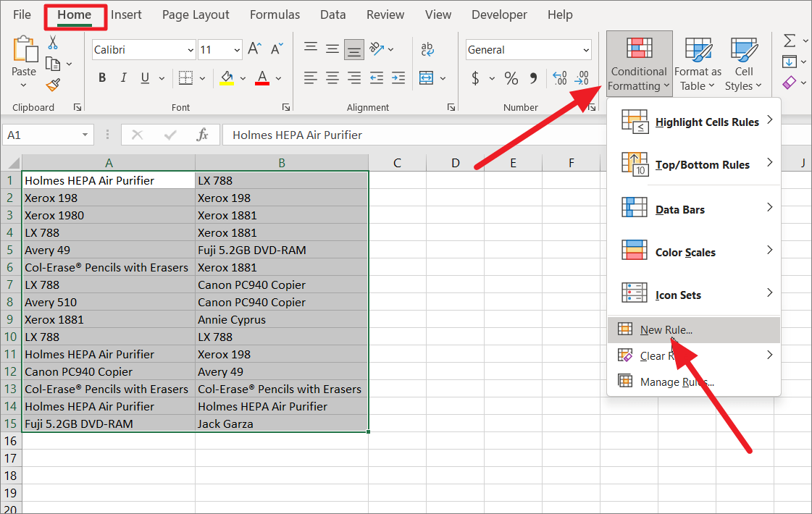Switch to the Formulas ribbon tab

pos(275,14)
